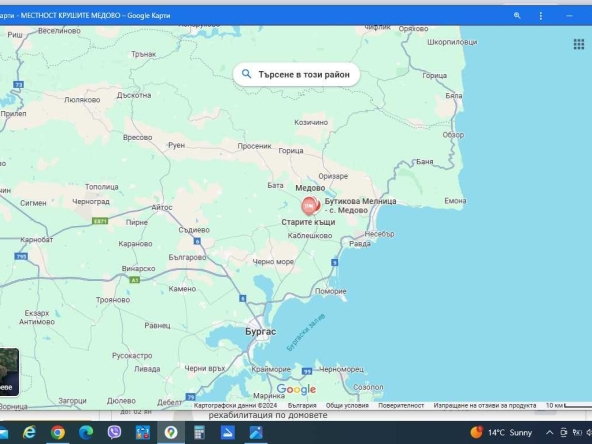
Task: Click the Google logo on the map
Action: 296,389
